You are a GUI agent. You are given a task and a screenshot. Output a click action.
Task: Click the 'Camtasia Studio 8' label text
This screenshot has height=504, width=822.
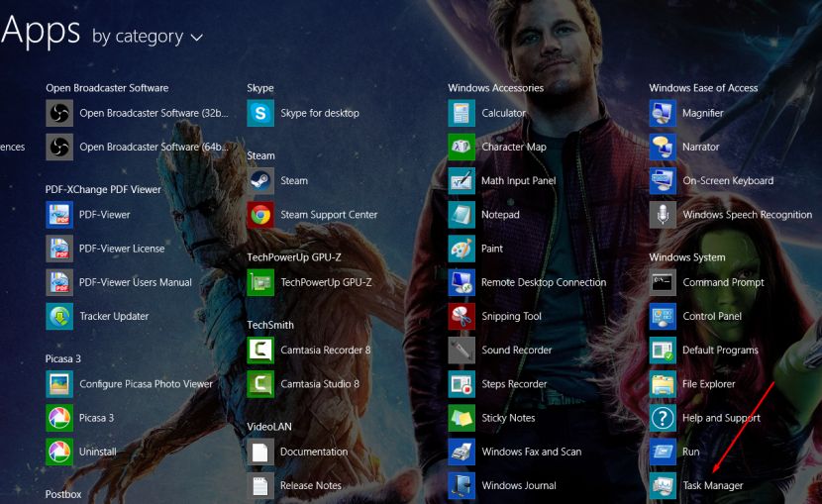pyautogui.click(x=320, y=384)
